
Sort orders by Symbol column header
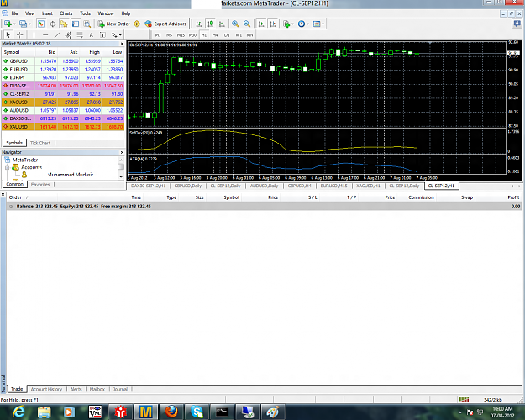pos(231,197)
